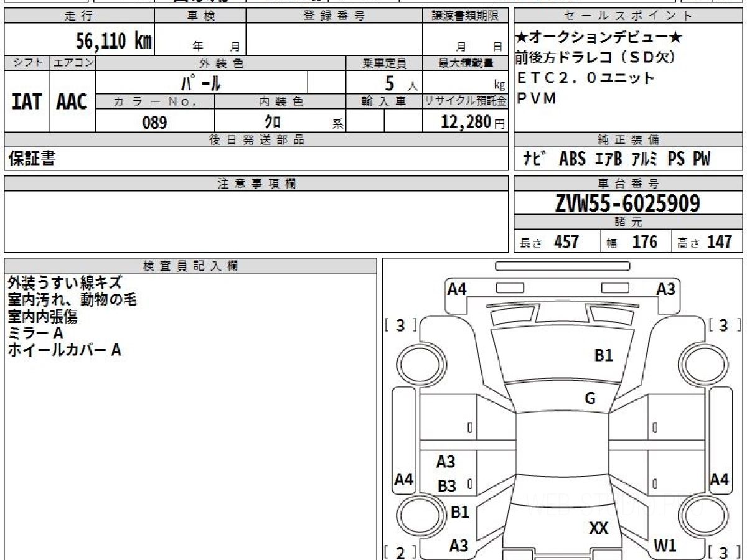This screenshot has height=560, width=747.
Task: Click the 純正装備 header
Action: (x=628, y=140)
